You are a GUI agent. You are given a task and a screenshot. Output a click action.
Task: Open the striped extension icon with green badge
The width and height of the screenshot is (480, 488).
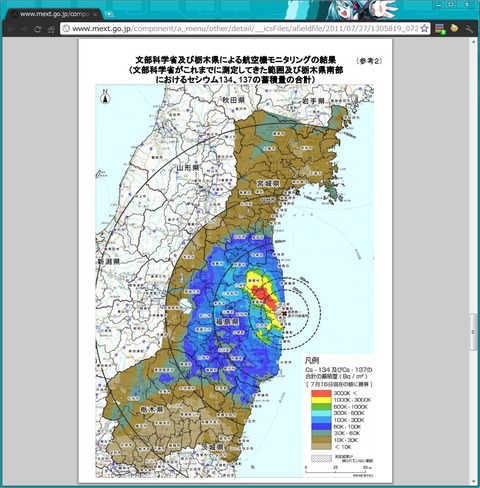440,29
